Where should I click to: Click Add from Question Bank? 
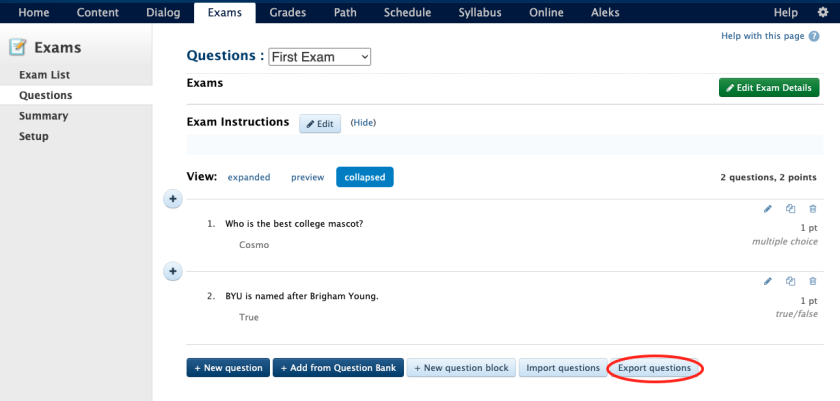(337, 368)
